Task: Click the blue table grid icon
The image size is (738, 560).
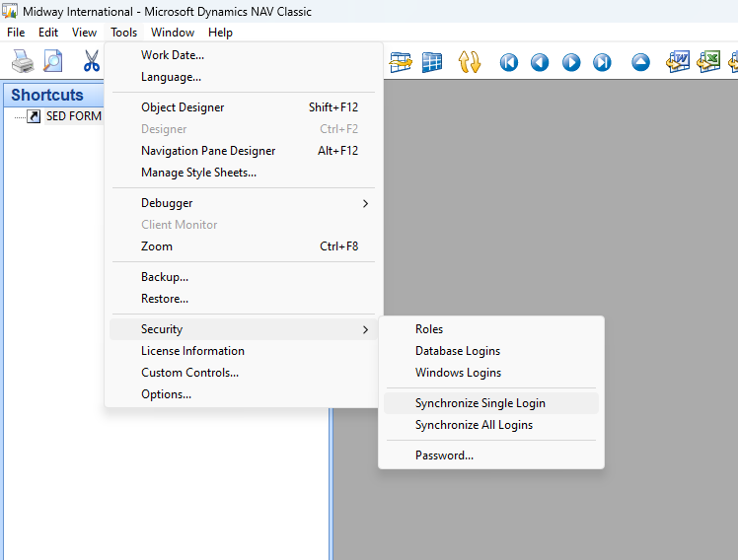Action: (x=431, y=62)
